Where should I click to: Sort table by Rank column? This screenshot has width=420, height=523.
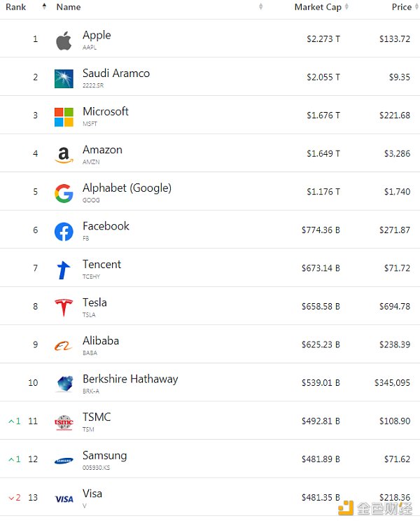(x=16, y=7)
